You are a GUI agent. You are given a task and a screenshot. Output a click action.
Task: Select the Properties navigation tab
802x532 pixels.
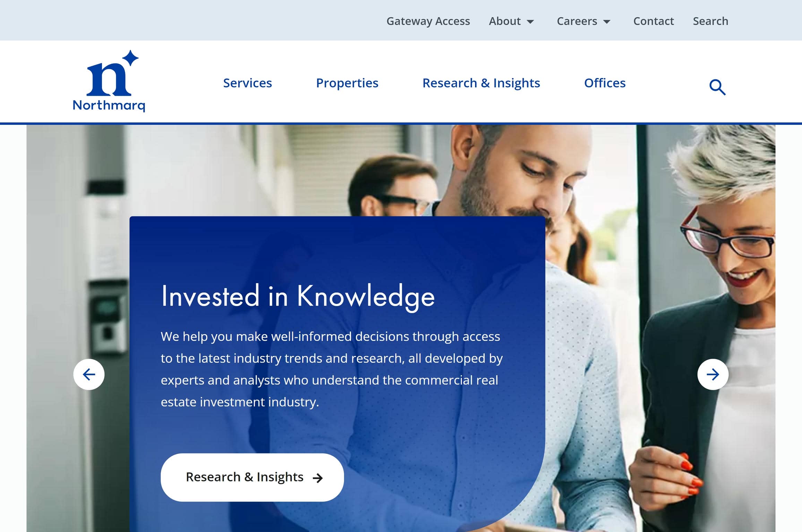tap(347, 82)
